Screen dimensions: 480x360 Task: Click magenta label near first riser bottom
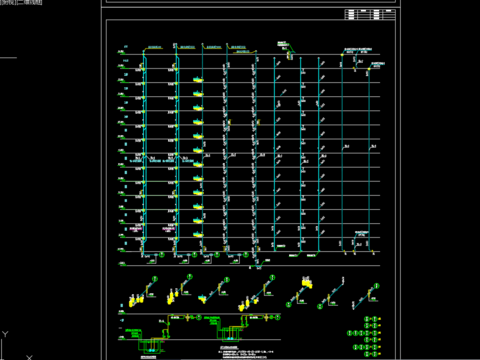[x=136, y=229]
